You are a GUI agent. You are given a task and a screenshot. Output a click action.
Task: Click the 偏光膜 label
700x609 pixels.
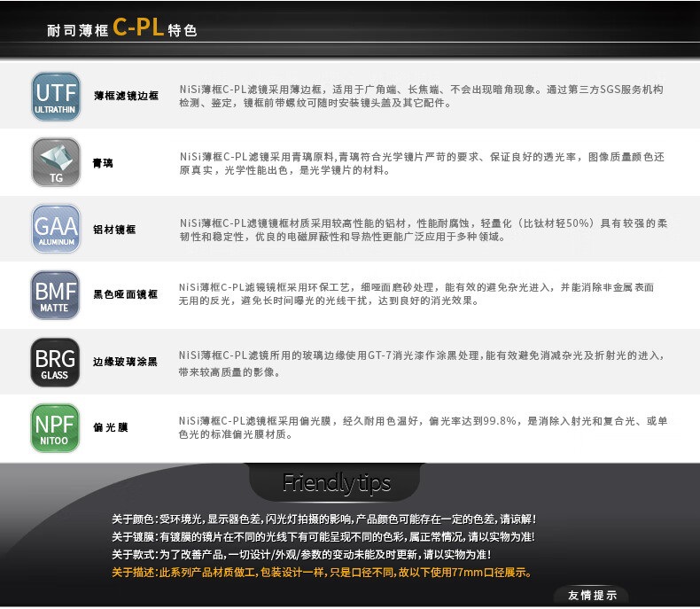click(111, 428)
